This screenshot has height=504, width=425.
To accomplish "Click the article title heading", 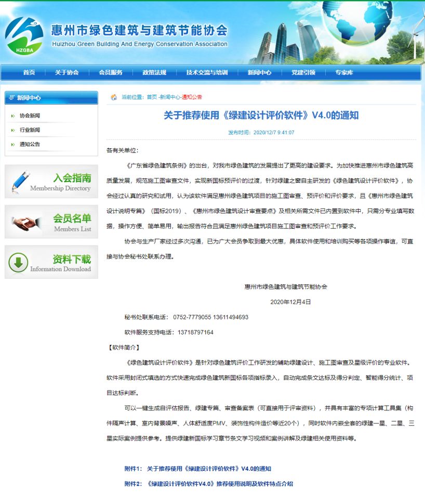I will tap(261, 115).
